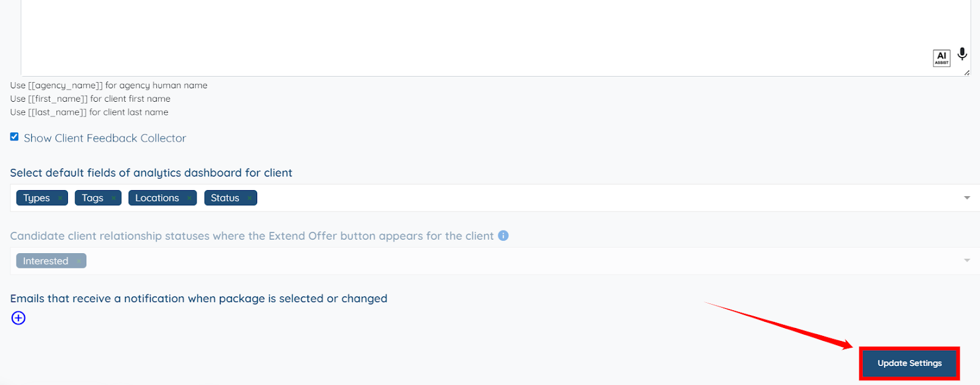
Task: Remove the Types tag
Action: click(x=60, y=198)
